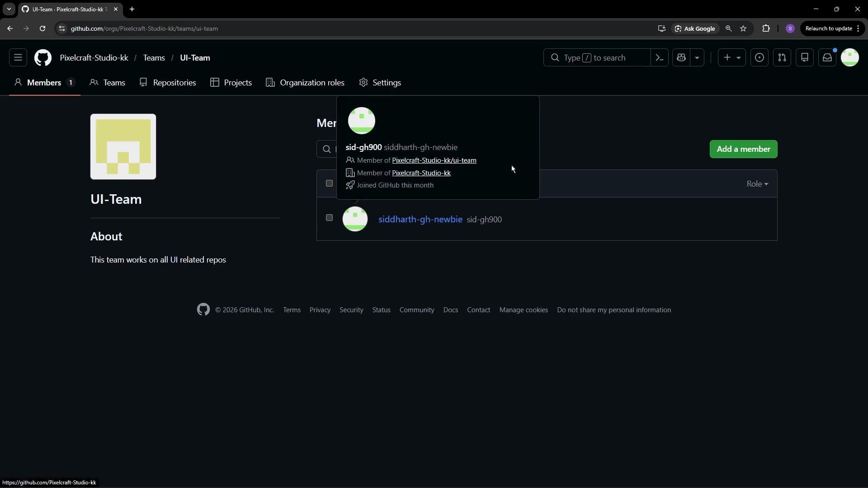
Task: Close the UI-Team browser tab
Action: (x=116, y=9)
